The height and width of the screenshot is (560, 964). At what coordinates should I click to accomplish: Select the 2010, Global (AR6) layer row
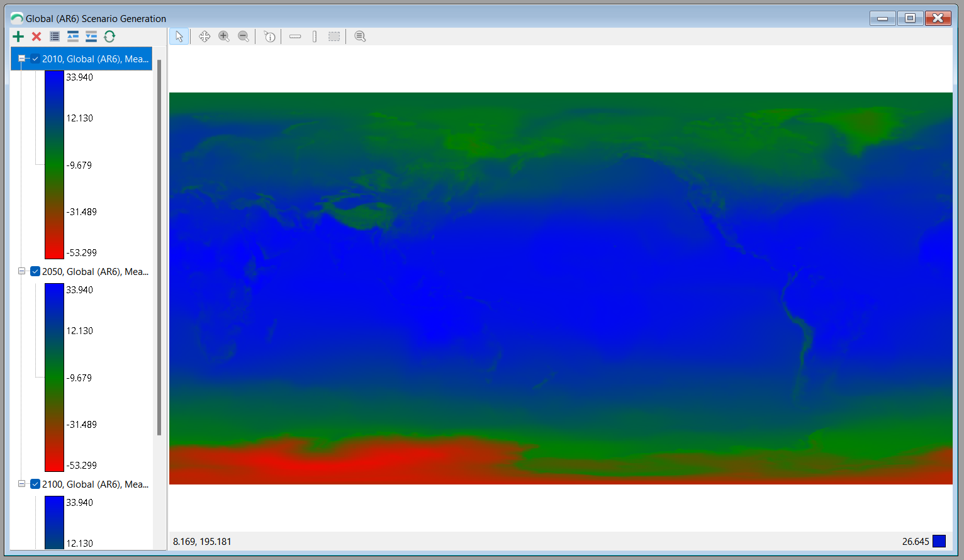pos(82,59)
